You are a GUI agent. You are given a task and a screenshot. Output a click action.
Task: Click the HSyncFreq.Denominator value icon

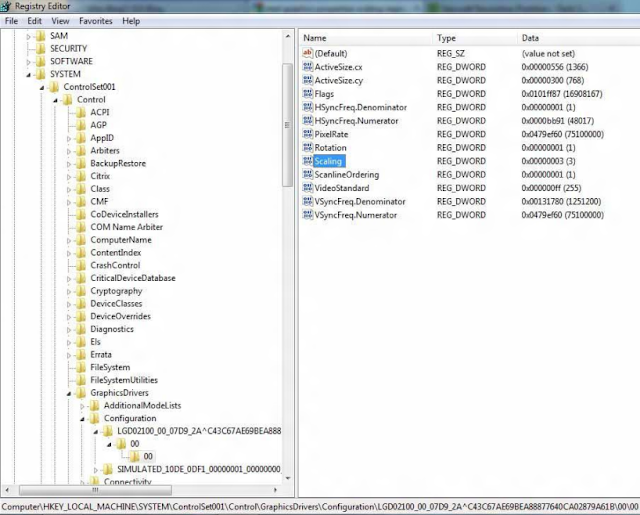(308, 107)
